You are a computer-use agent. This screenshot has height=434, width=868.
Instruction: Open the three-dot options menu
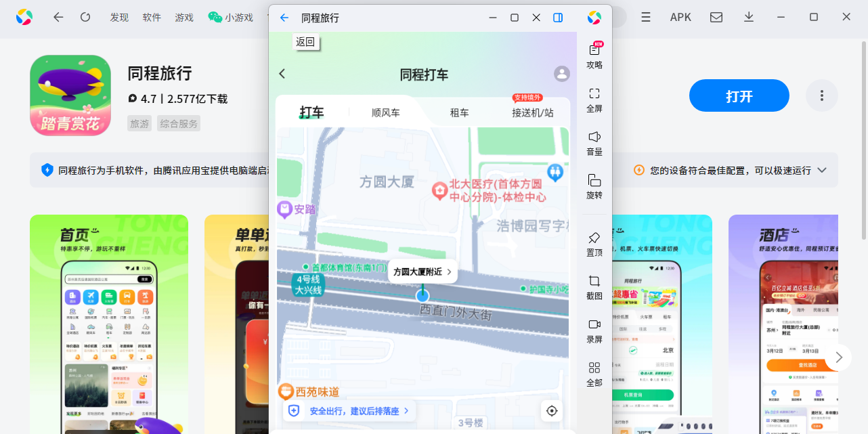point(821,95)
